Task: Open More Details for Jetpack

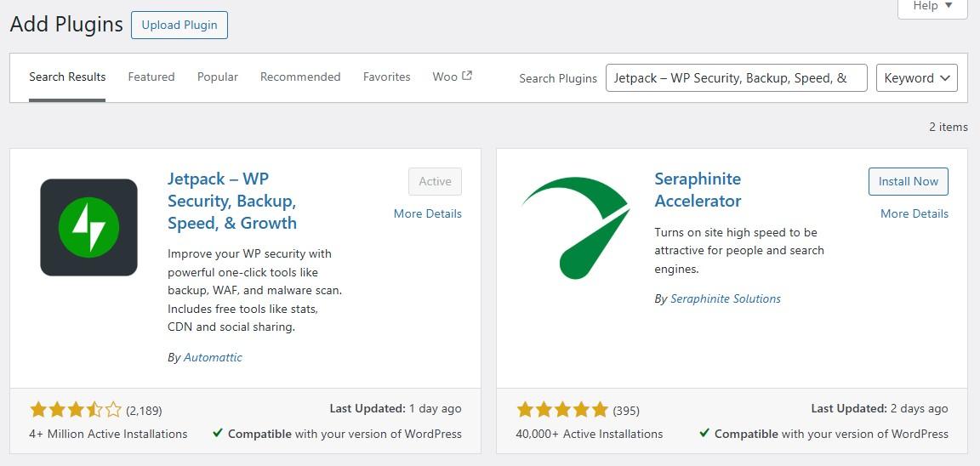Action: point(428,213)
